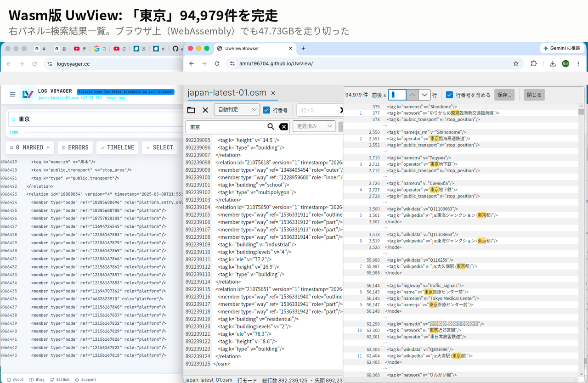Open the Blog link in footer
The image size is (588, 383).
[x=37, y=379]
